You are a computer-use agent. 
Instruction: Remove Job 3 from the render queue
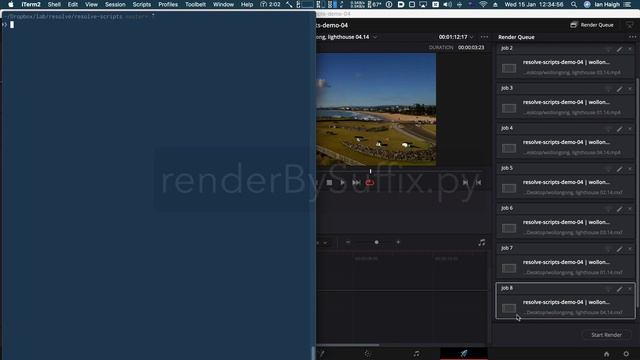(x=630, y=89)
